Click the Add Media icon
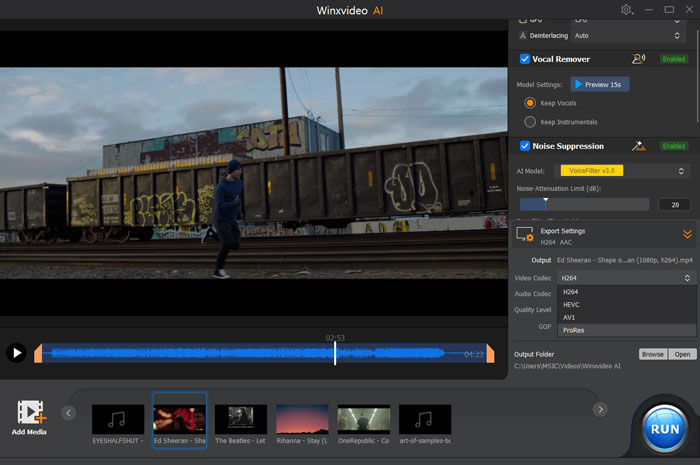 pyautogui.click(x=31, y=412)
